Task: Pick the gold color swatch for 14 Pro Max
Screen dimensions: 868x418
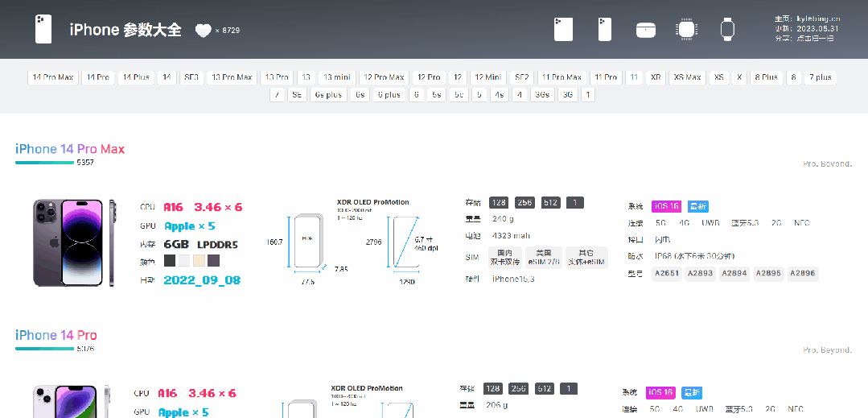Action: (200, 261)
